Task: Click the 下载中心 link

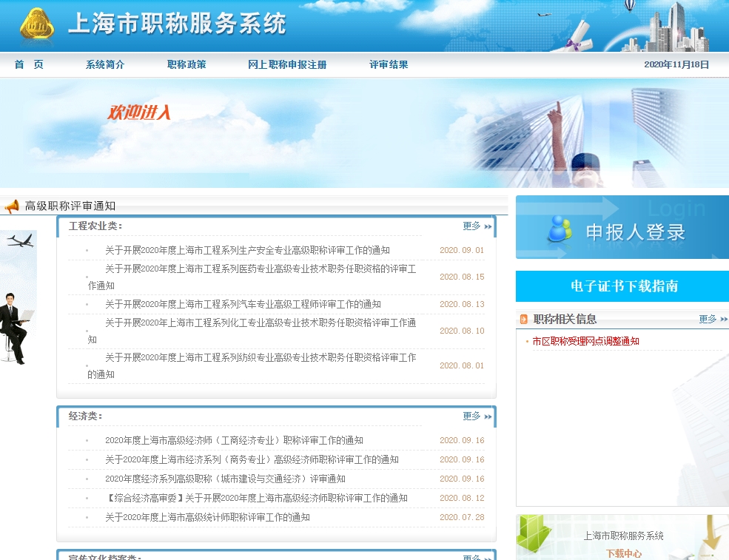Action: [x=623, y=553]
